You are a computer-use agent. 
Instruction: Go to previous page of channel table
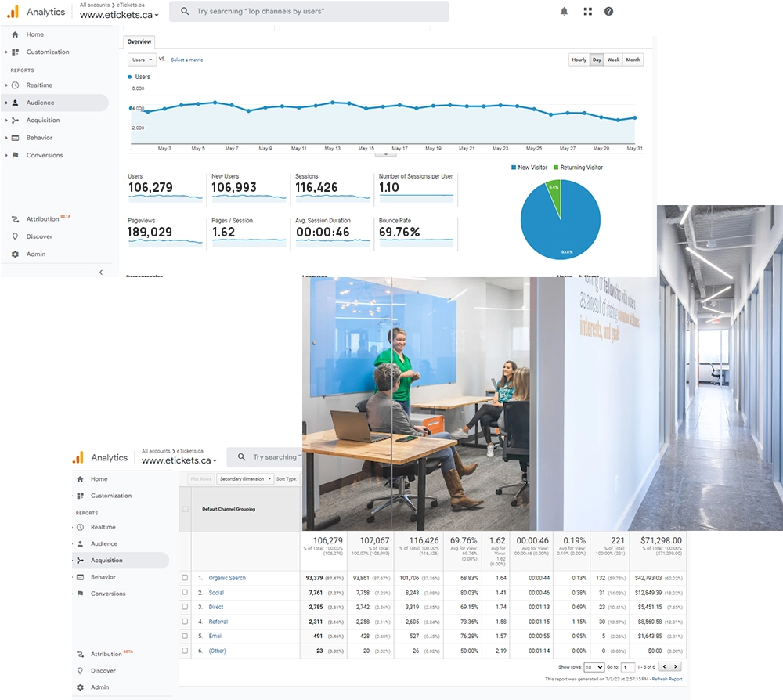click(664, 666)
